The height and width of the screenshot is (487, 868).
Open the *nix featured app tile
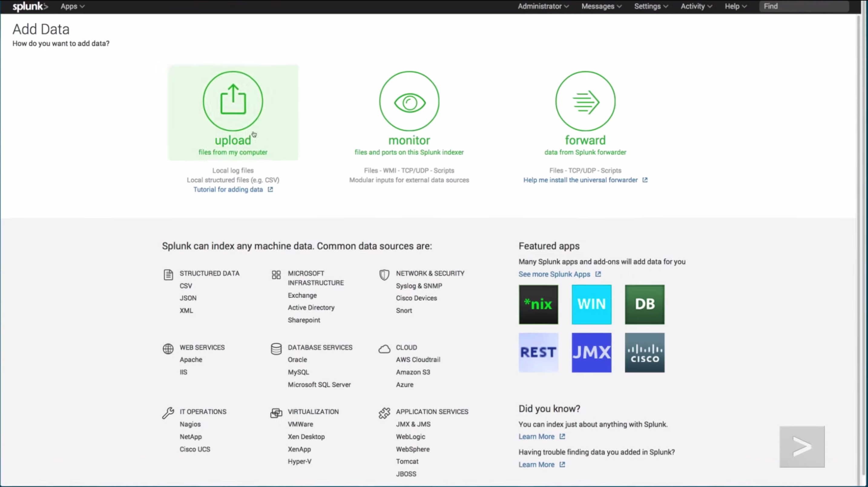pyautogui.click(x=538, y=304)
